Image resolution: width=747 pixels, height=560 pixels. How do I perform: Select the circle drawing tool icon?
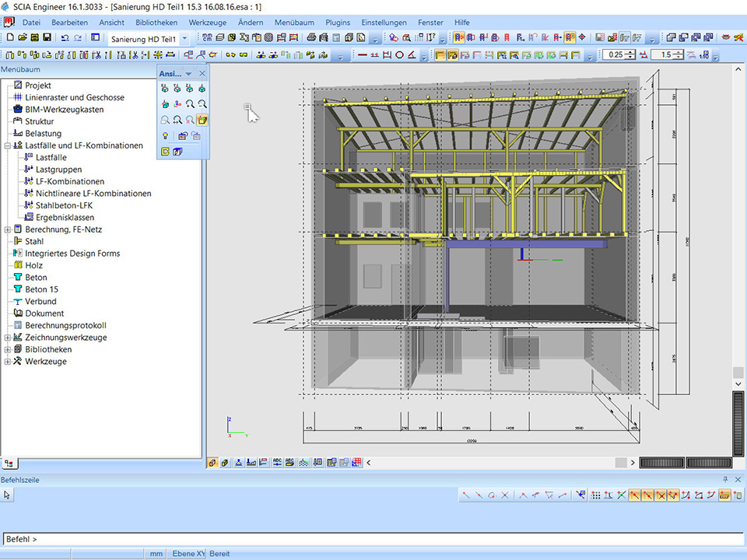click(400, 54)
